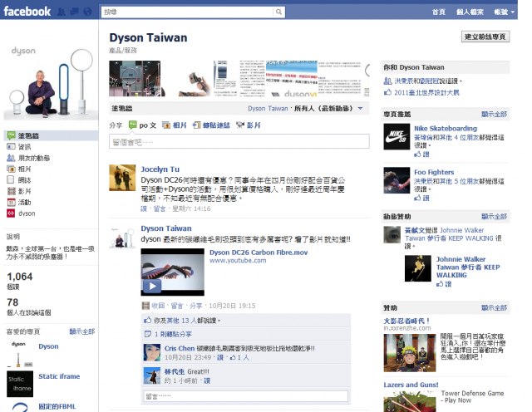Image resolution: width=532 pixels, height=412 pixels.
Task: Show all 動態贊助 via 顯示全部
Action: click(494, 217)
